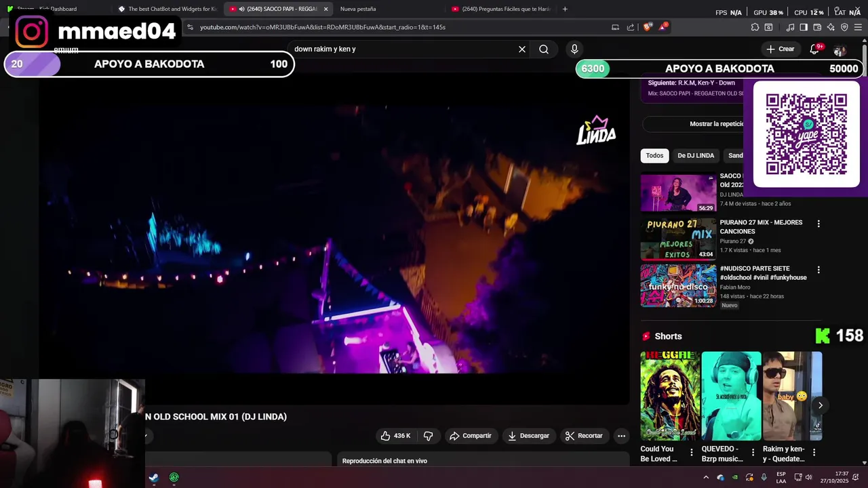The image size is (868, 488).
Task: Click the share page icon in address bar
Action: [631, 27]
